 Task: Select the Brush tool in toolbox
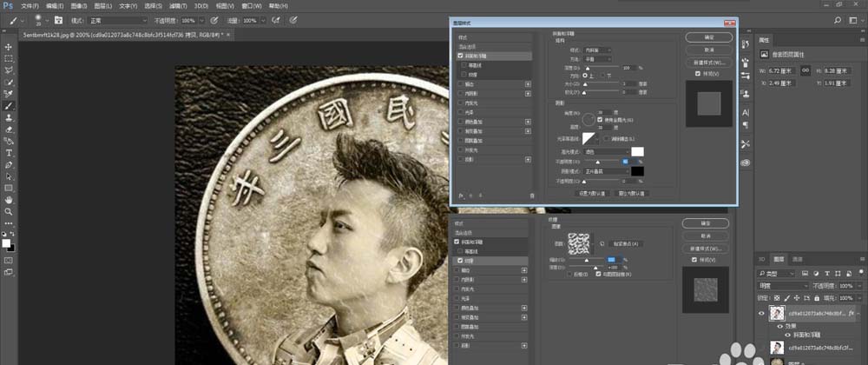pos(9,106)
